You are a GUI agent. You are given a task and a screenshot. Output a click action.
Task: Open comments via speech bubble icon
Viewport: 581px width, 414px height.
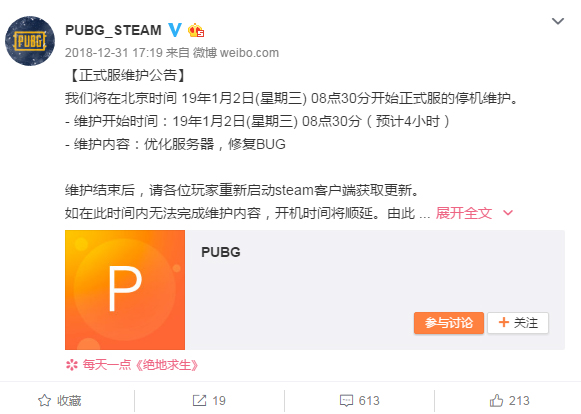pyautogui.click(x=346, y=401)
